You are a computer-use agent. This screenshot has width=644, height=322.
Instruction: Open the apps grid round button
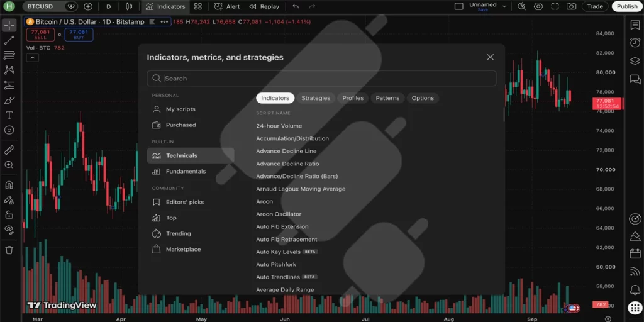635,308
